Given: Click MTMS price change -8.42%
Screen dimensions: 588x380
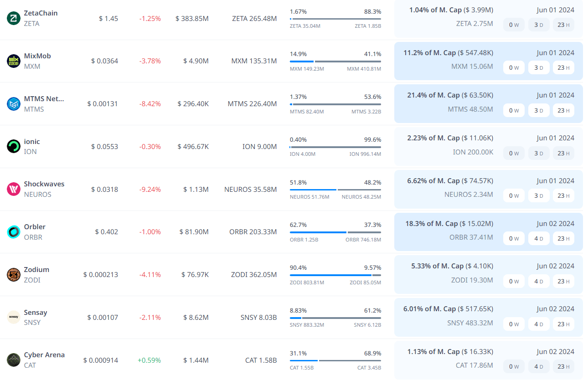Looking at the screenshot, I should pos(150,104).
